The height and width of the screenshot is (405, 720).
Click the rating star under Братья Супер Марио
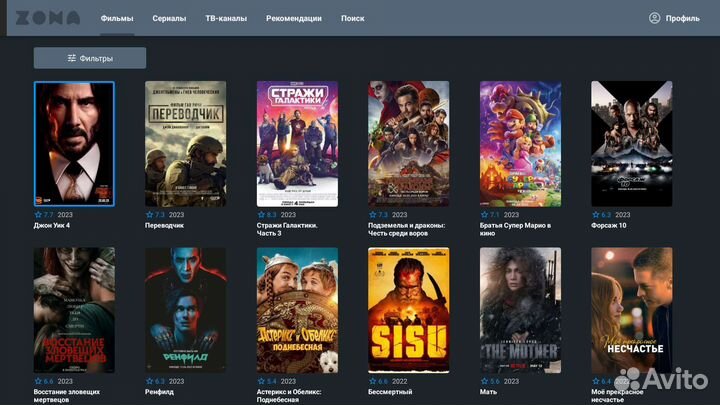[x=484, y=214]
